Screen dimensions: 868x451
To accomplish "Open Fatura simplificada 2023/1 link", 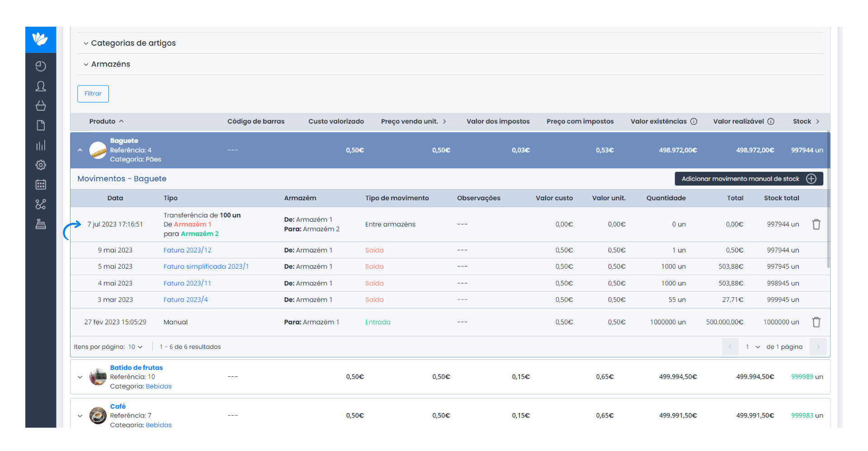I will tap(206, 266).
